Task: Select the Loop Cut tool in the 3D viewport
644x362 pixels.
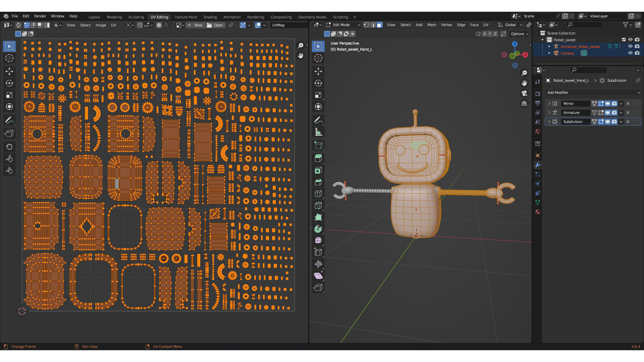Action: [x=318, y=194]
